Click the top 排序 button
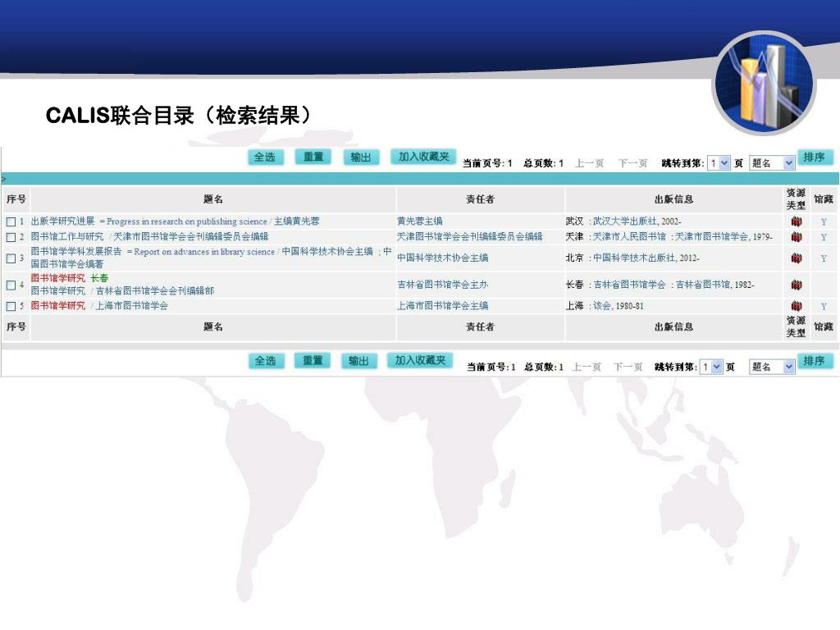Image resolution: width=840 pixels, height=630 pixels. click(815, 157)
